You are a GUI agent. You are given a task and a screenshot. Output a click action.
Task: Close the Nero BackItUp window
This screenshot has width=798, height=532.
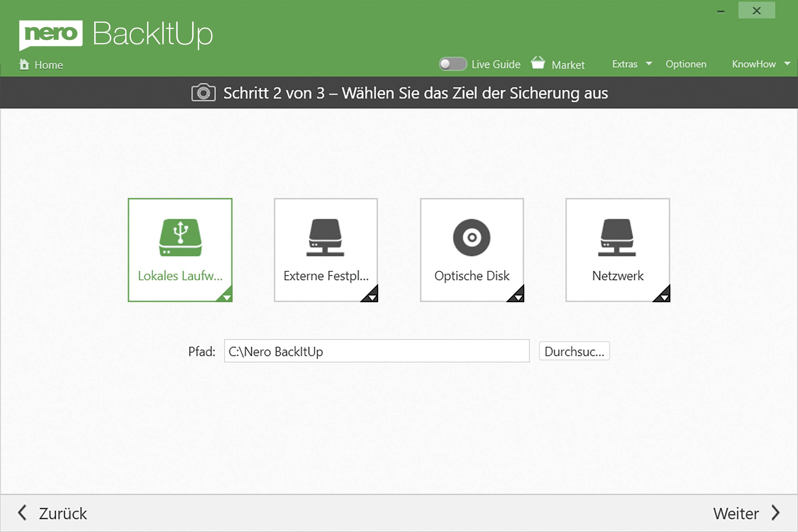pyautogui.click(x=757, y=10)
